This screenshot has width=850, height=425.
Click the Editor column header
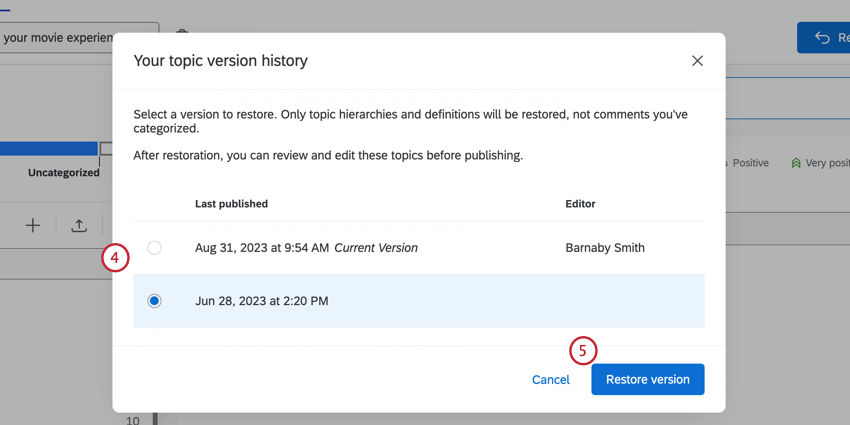point(580,204)
